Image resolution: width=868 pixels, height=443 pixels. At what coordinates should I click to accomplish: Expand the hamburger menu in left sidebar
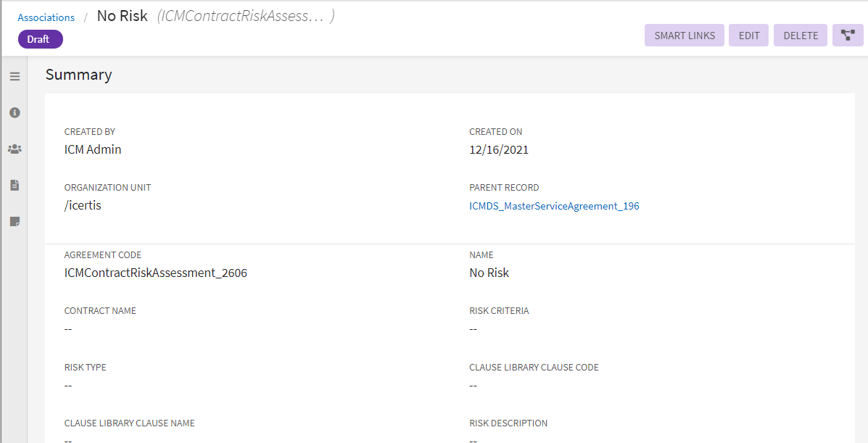15,76
